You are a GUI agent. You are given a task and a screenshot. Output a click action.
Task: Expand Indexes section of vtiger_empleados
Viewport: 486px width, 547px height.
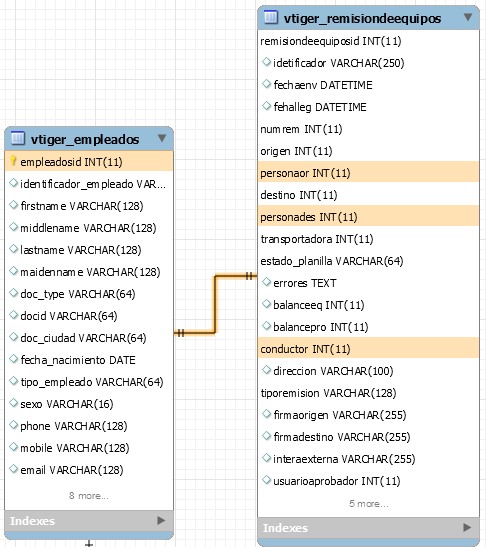click(161, 520)
